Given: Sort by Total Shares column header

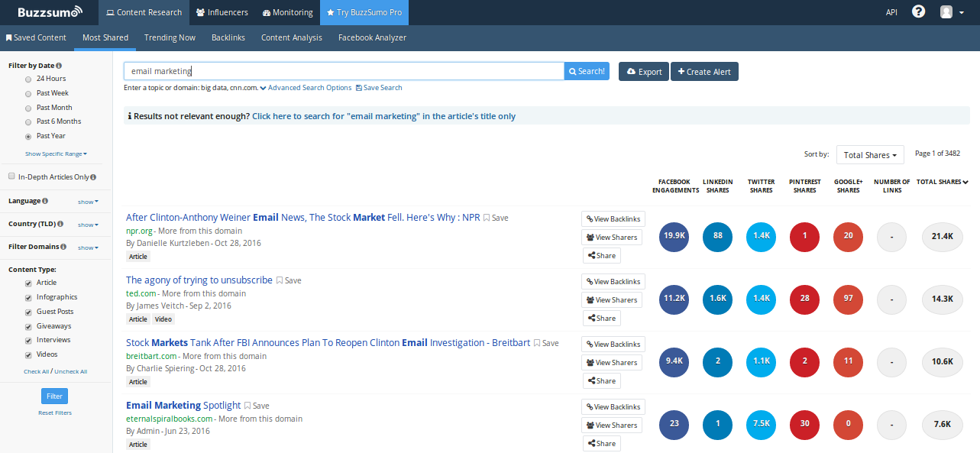Looking at the screenshot, I should (x=943, y=182).
